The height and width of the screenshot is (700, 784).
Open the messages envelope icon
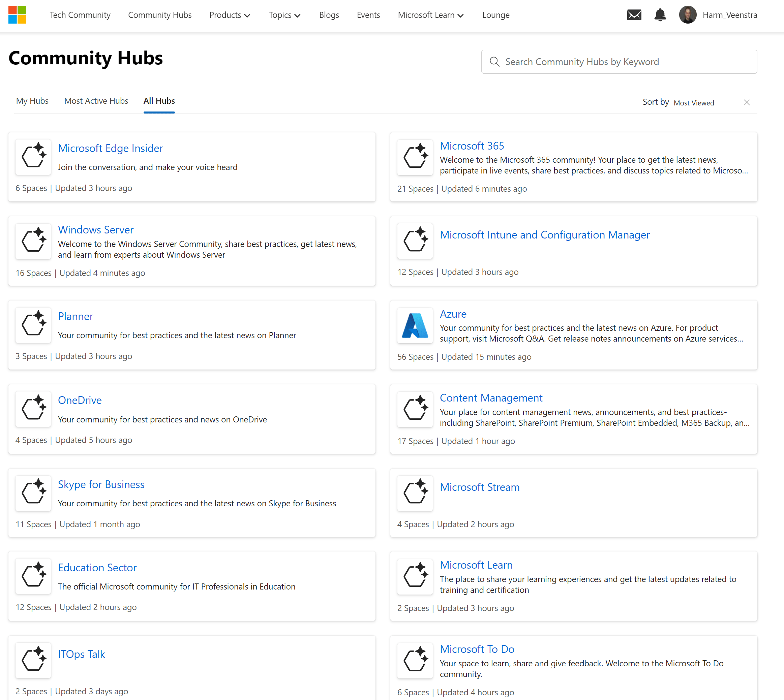pos(634,15)
